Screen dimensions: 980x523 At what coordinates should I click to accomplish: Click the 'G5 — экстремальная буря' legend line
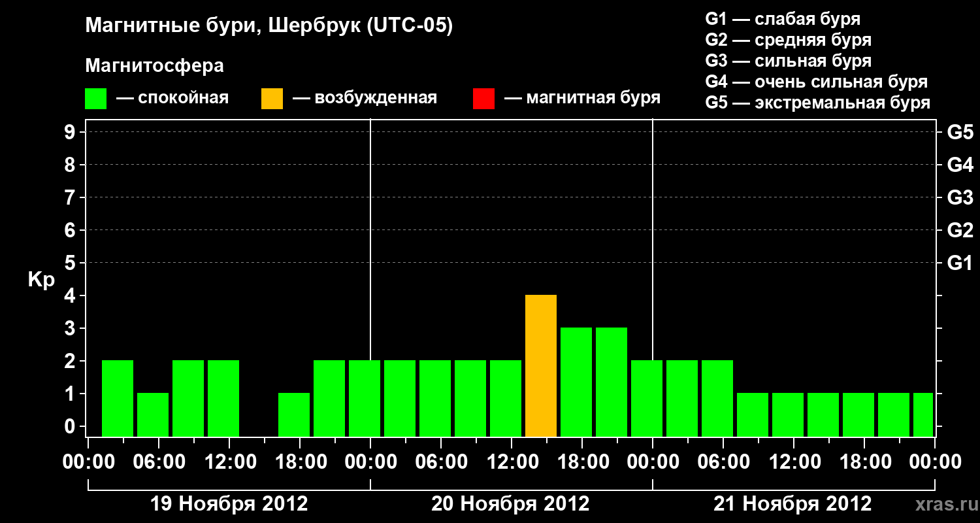coord(818,103)
